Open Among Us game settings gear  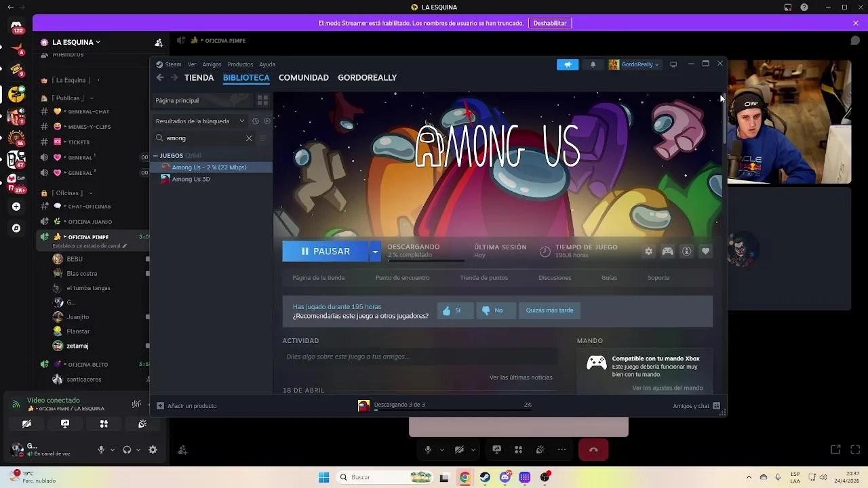pyautogui.click(x=648, y=251)
